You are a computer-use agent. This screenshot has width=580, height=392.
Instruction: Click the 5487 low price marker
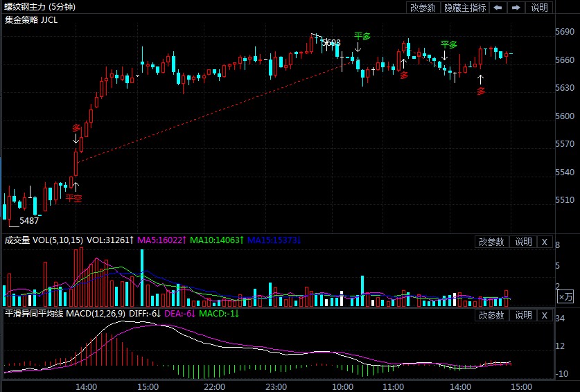pyautogui.click(x=29, y=221)
